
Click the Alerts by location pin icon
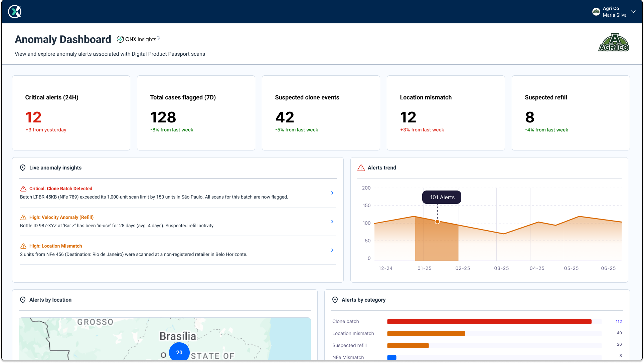click(23, 300)
